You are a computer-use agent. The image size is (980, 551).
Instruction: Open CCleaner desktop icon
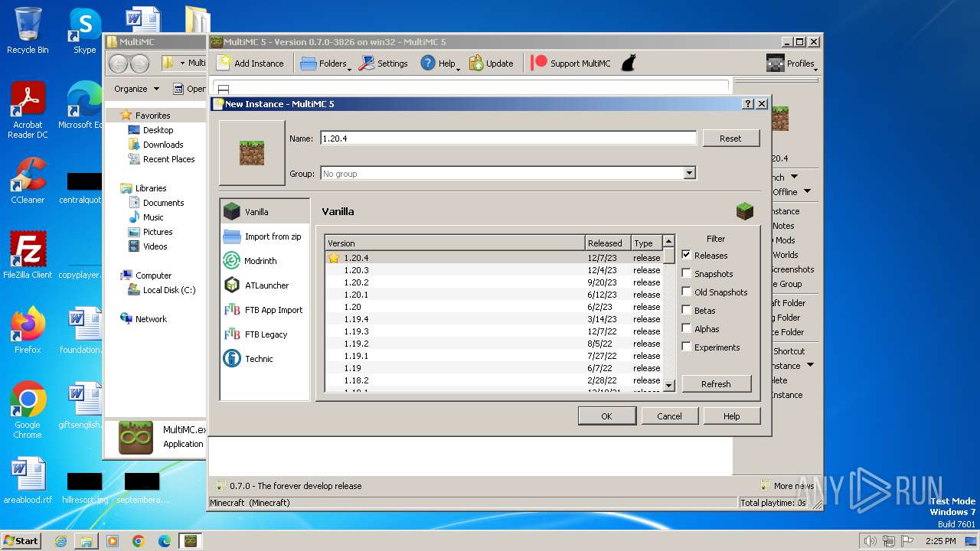click(28, 181)
